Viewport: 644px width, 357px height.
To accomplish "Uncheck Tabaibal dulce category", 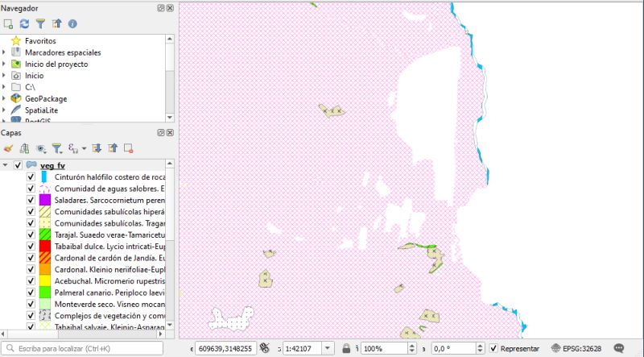I will point(31,246).
